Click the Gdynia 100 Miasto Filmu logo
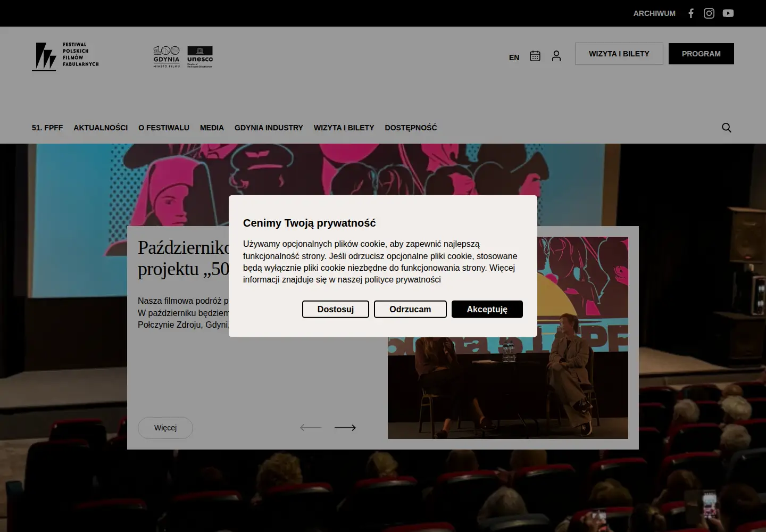 tap(166, 57)
